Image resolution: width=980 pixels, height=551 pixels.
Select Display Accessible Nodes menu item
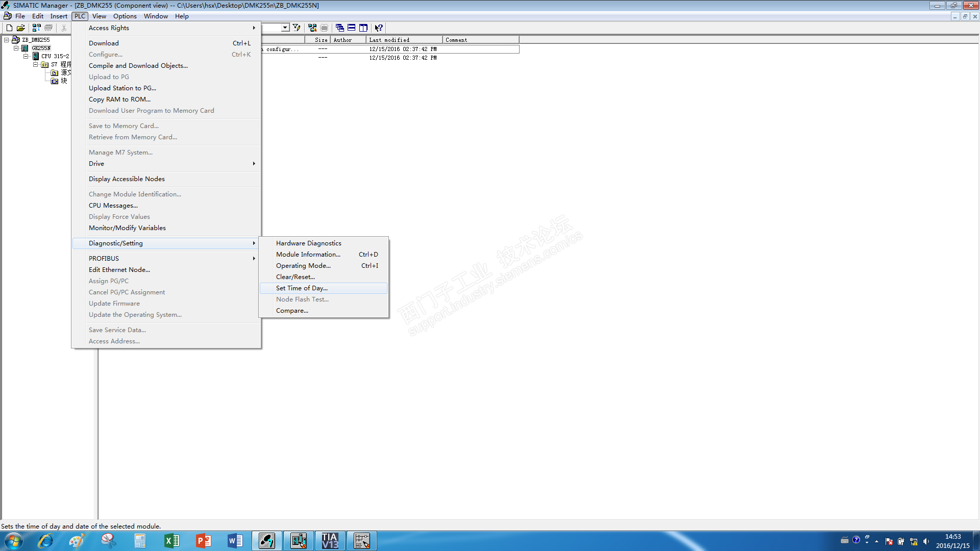[127, 179]
